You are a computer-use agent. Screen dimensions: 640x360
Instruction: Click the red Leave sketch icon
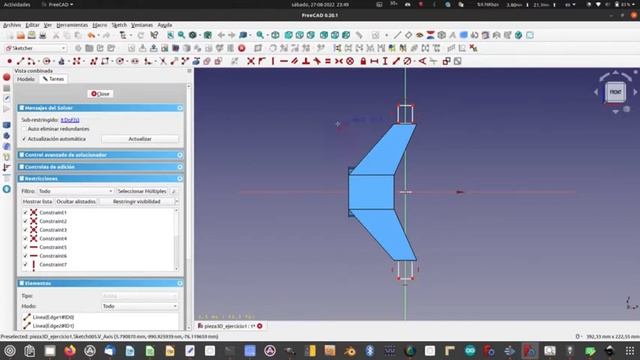pos(242,48)
